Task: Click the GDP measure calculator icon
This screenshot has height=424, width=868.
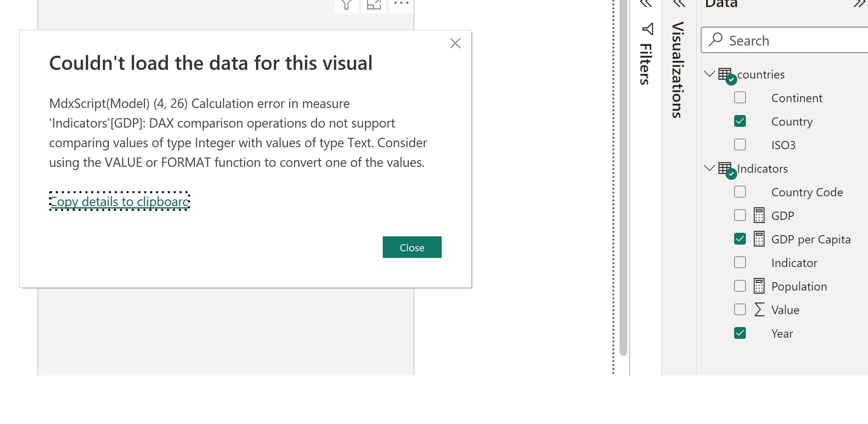Action: click(x=759, y=215)
